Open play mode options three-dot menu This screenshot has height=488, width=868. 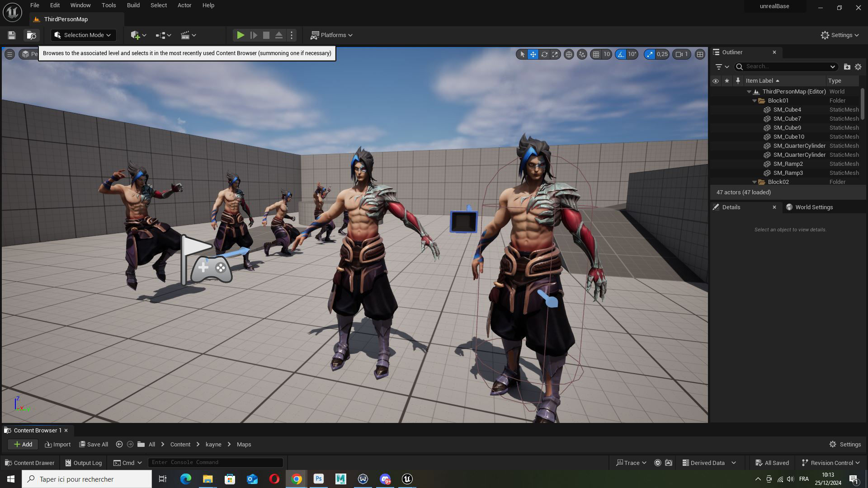pos(292,35)
